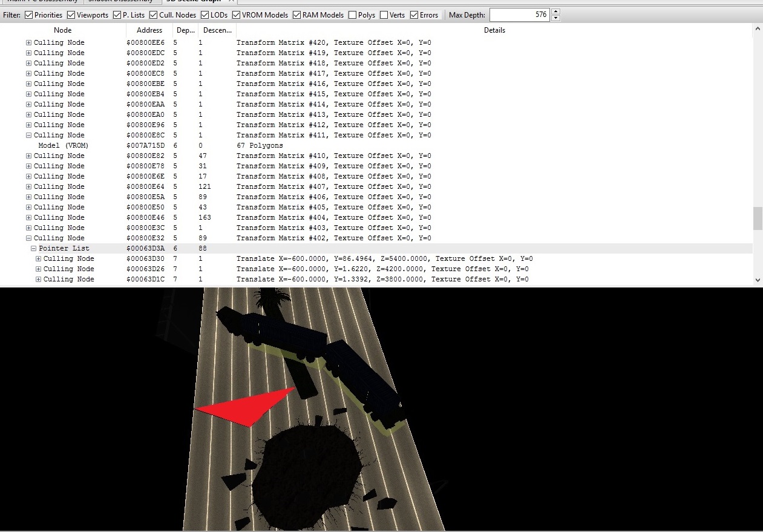This screenshot has width=763, height=532.
Task: Collapse Culling Node at $00800E8C
Action: [x=28, y=136]
